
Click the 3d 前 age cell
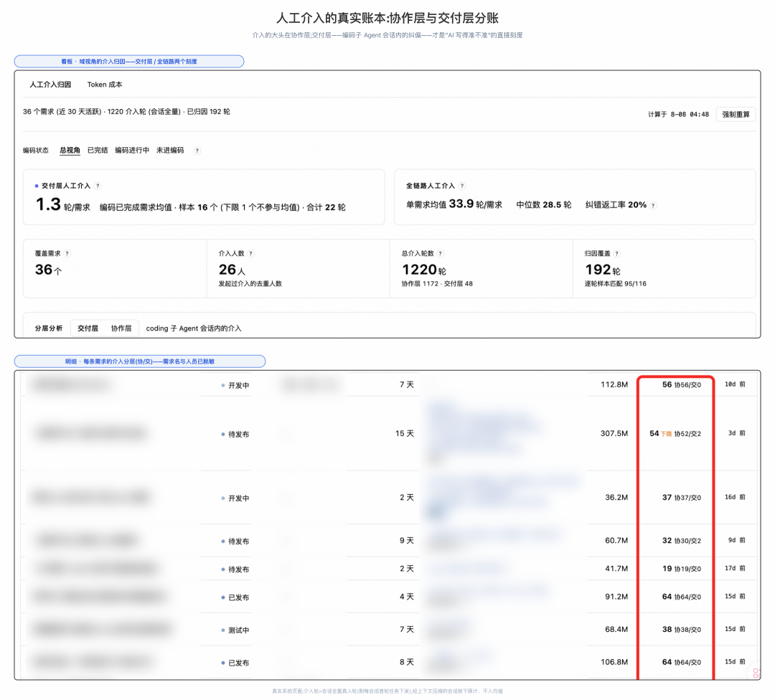736,433
